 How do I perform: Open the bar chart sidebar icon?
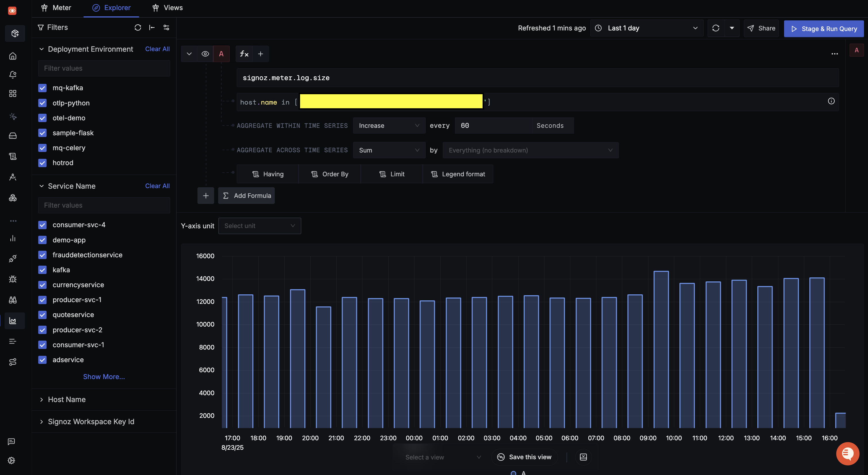[13, 238]
